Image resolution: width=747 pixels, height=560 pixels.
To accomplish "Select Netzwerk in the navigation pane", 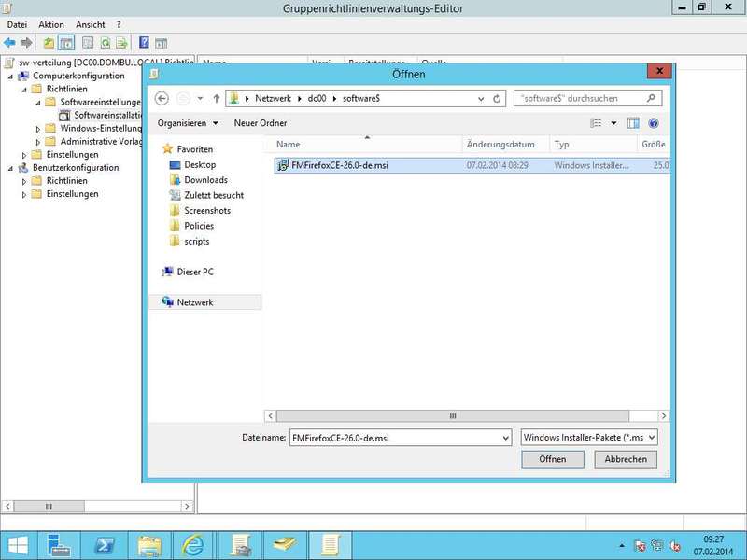I will click(195, 302).
